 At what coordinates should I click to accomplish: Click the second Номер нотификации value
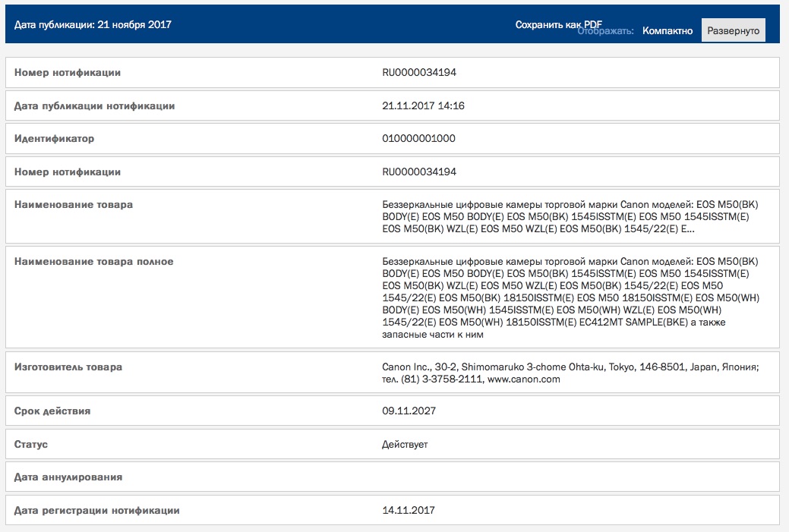coord(419,172)
